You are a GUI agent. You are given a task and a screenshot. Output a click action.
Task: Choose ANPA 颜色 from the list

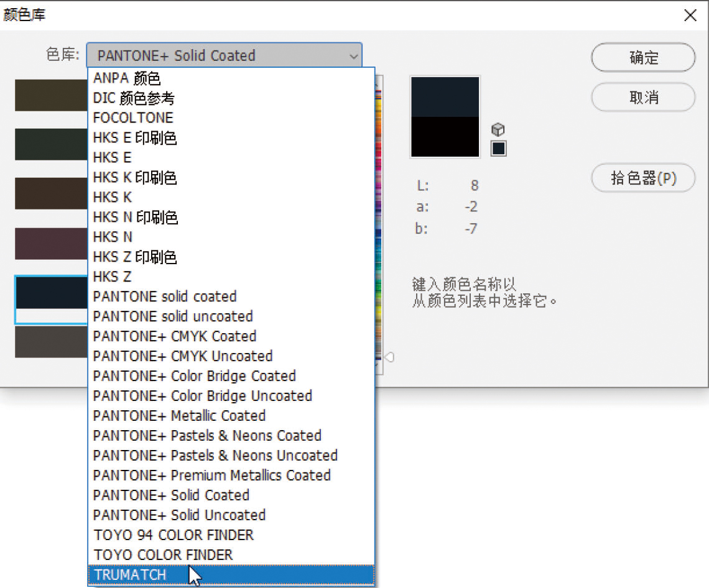tap(231, 78)
